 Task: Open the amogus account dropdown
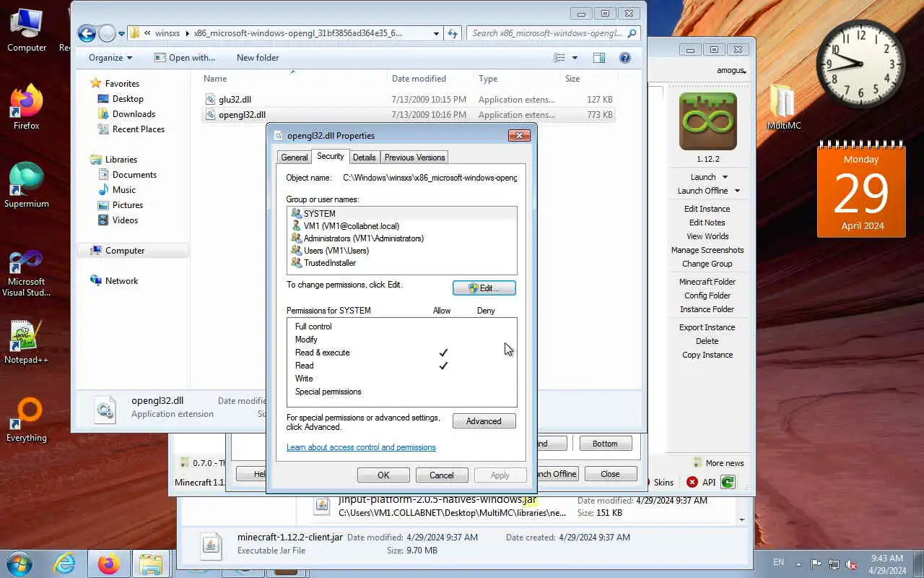coord(731,70)
